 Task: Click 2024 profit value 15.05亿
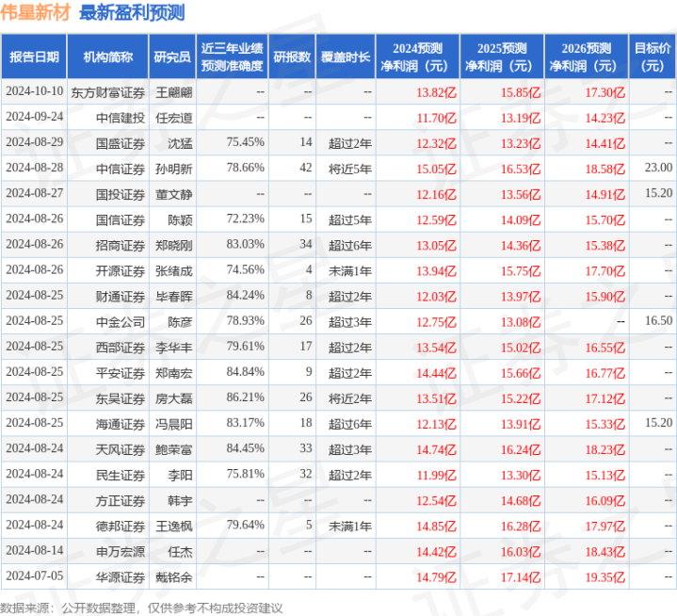pos(436,169)
